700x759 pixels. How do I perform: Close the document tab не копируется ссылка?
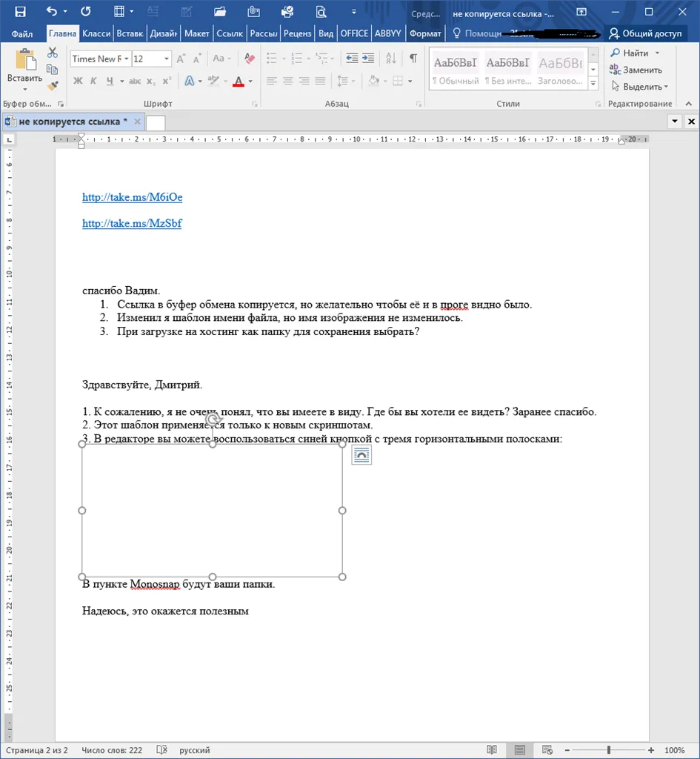point(137,122)
